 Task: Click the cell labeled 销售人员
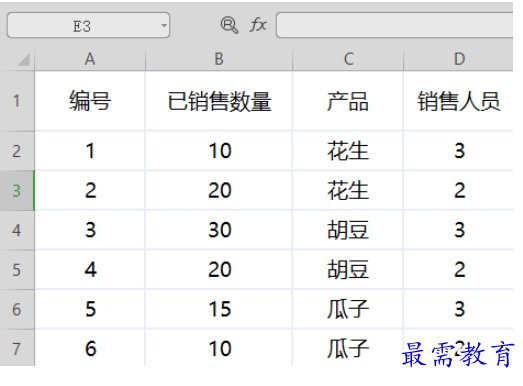click(x=458, y=101)
